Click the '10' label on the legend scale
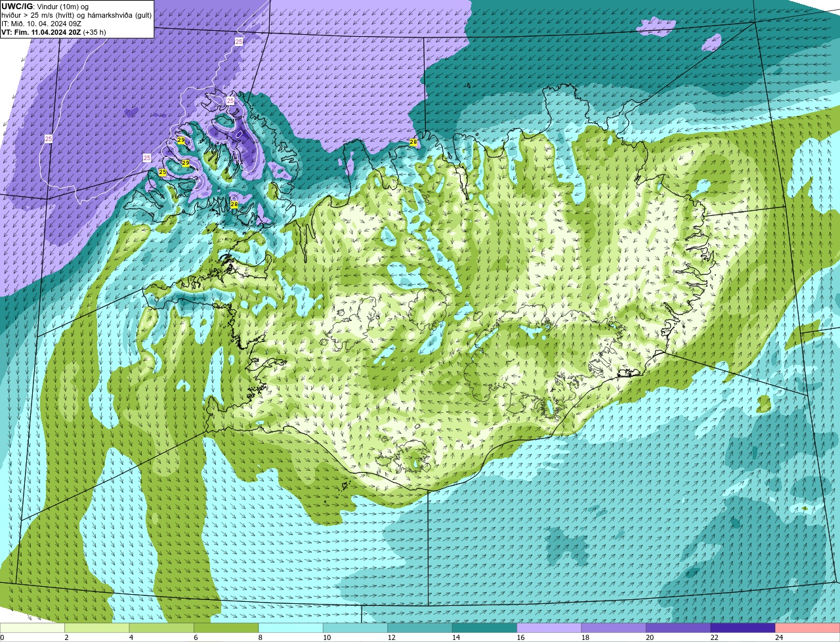The width and height of the screenshot is (840, 642). (x=327, y=637)
